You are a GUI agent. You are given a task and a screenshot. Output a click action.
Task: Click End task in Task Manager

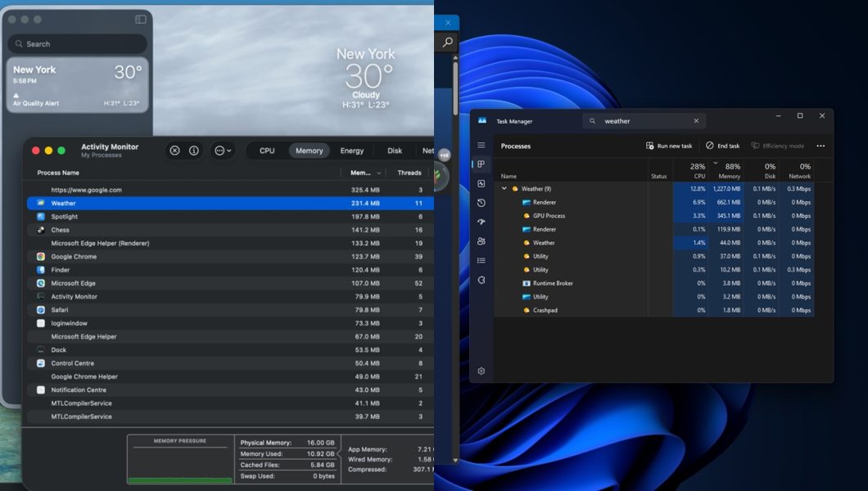tap(722, 146)
